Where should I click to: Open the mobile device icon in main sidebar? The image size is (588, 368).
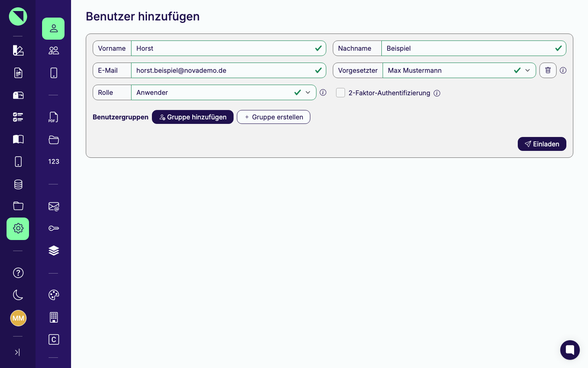pyautogui.click(x=18, y=162)
